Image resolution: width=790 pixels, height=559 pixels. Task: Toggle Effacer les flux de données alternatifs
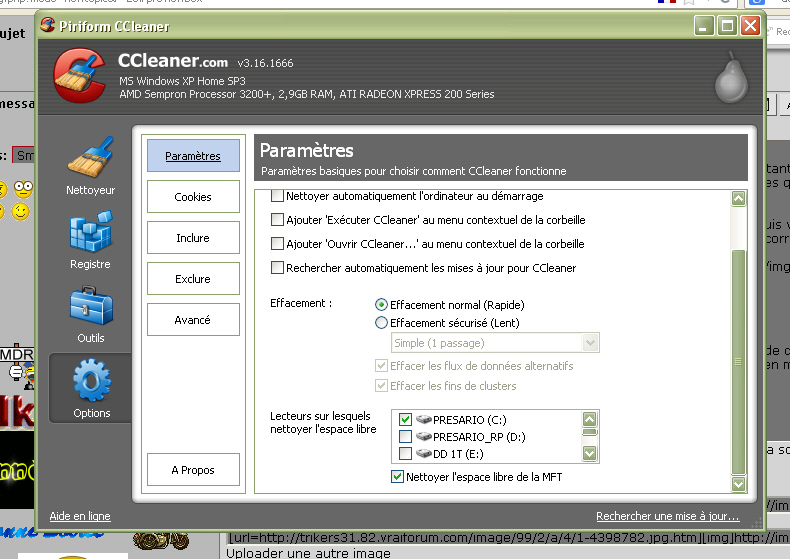381,366
